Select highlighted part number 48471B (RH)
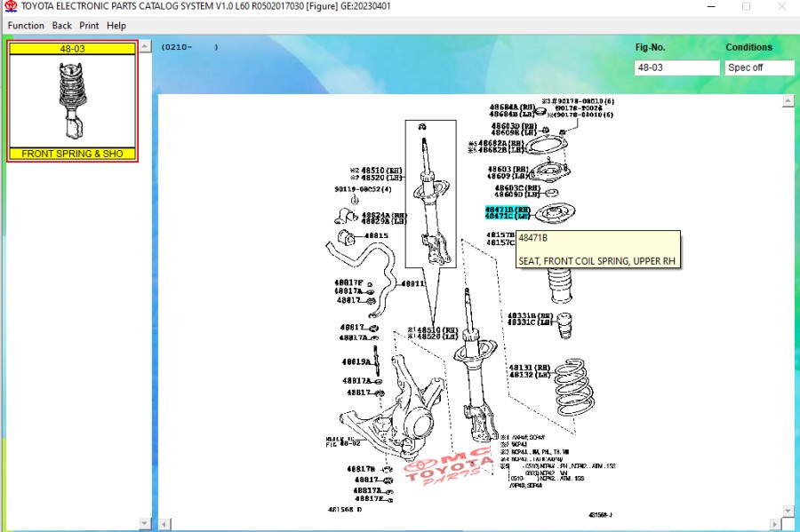 tap(507, 209)
